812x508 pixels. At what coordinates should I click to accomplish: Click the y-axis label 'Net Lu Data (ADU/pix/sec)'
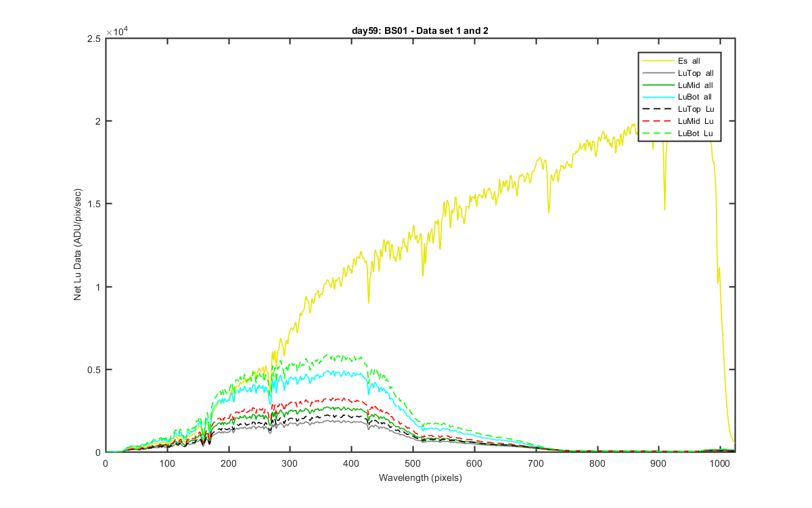pyautogui.click(x=78, y=245)
